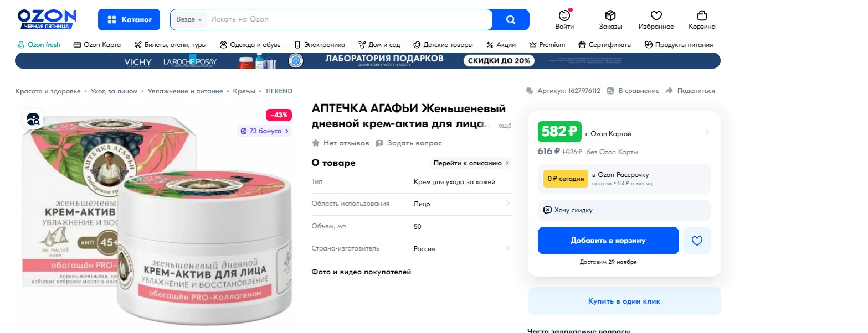Add product to В сравнение
The width and height of the screenshot is (868, 333).
coord(633,91)
